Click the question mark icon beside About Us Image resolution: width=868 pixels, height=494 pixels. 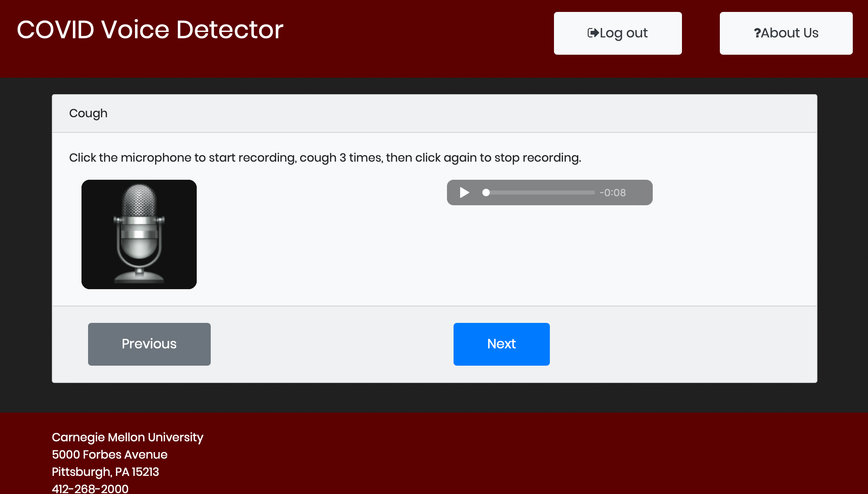(757, 33)
